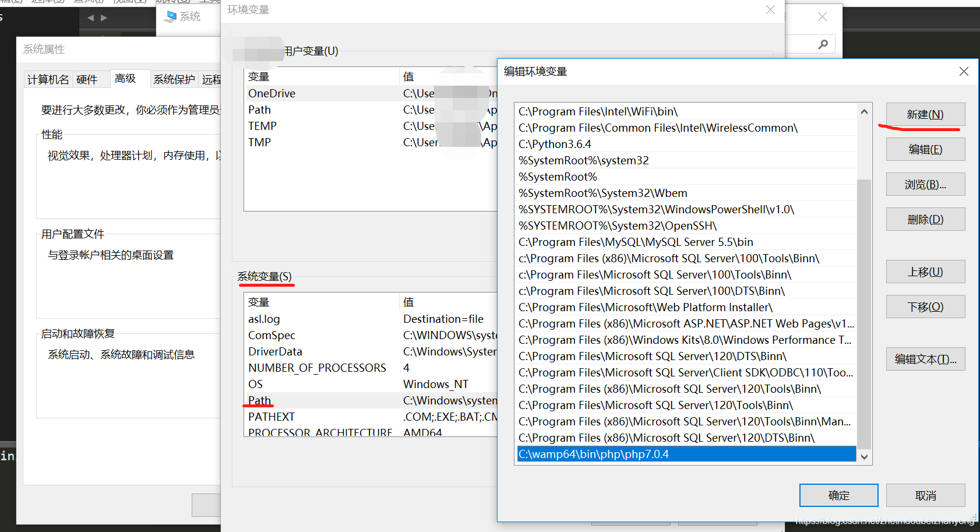
Task: Select C:\wamp64\bin\php\php7.0.4 entry
Action: (686, 454)
